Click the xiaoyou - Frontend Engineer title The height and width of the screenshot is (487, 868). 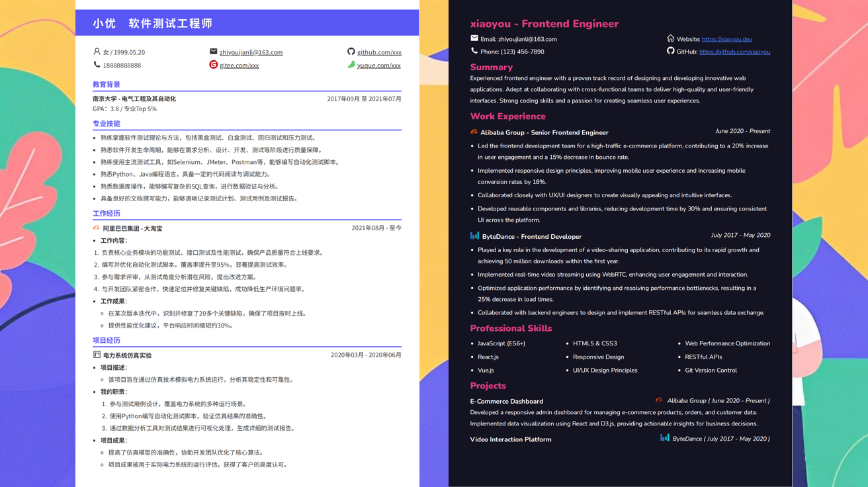[544, 24]
